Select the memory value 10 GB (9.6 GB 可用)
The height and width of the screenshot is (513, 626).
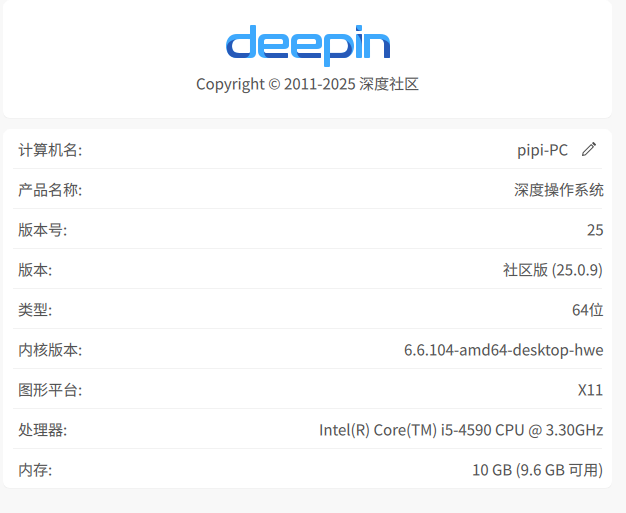point(538,470)
